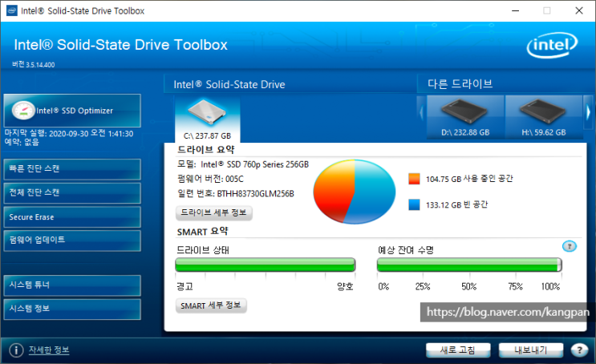596x364 pixels.
Task: Minimize the Toolbox window
Action: coord(516,10)
